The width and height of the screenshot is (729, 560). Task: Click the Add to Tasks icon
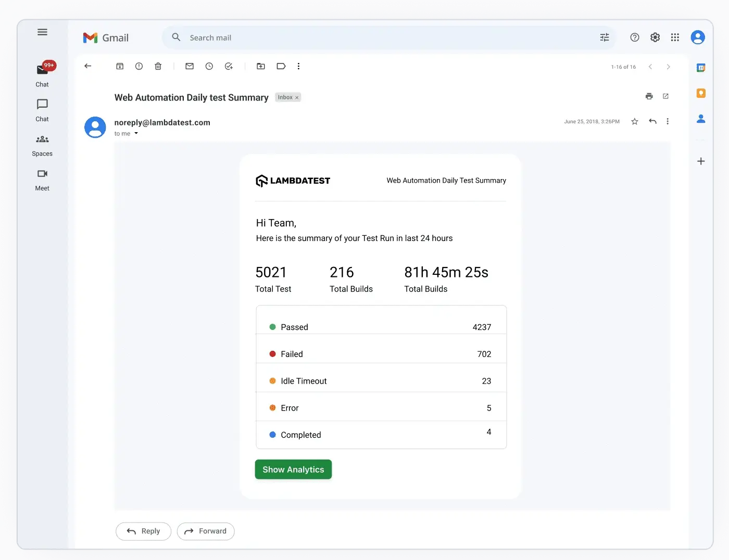tap(229, 66)
